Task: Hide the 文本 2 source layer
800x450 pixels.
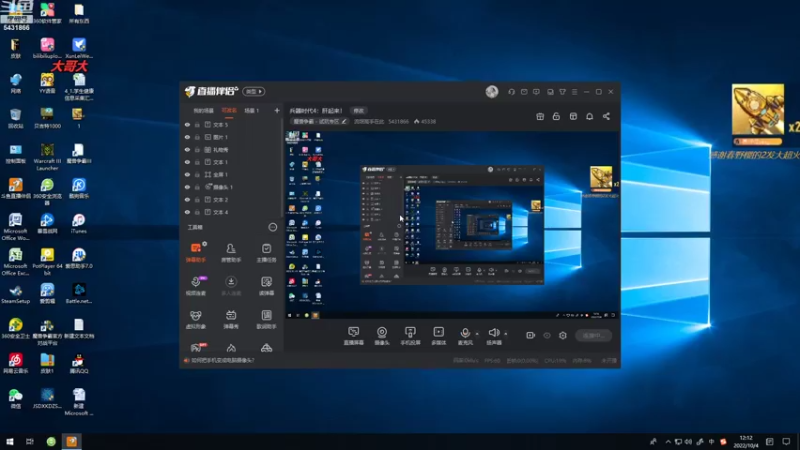Action: click(187, 199)
